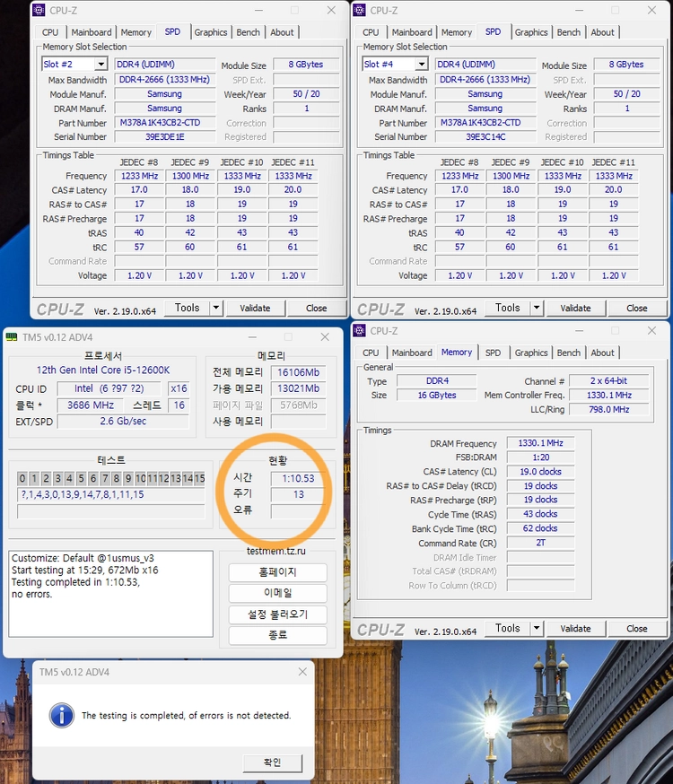Click the LLC/Ring value 798.0 MHz
This screenshot has width=673, height=784.
pos(609,410)
